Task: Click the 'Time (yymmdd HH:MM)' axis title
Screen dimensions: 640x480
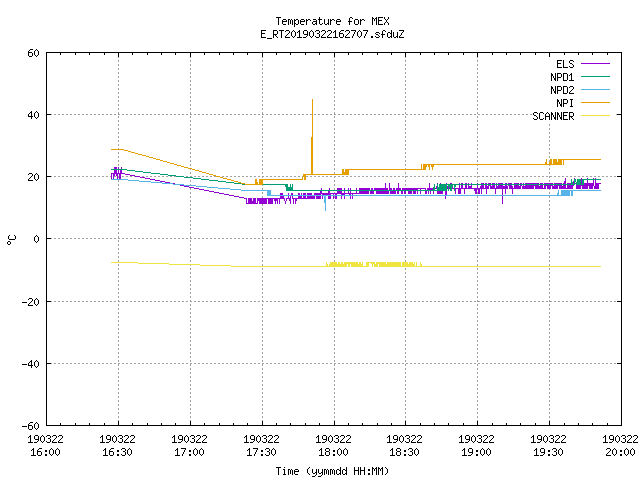Action: pos(332,471)
